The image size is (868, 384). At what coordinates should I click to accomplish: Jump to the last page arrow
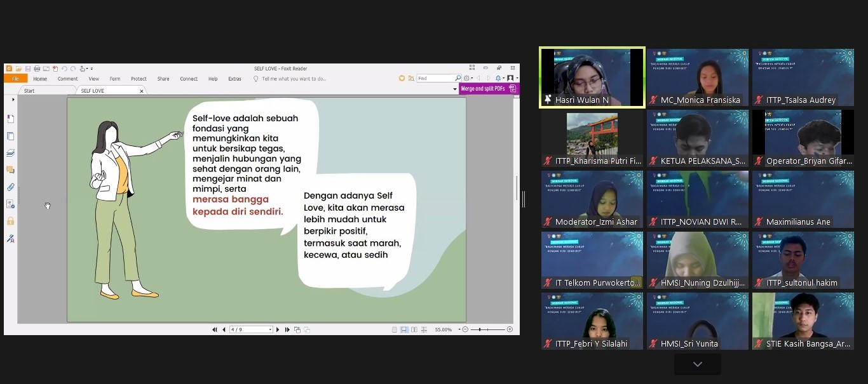pos(287,329)
